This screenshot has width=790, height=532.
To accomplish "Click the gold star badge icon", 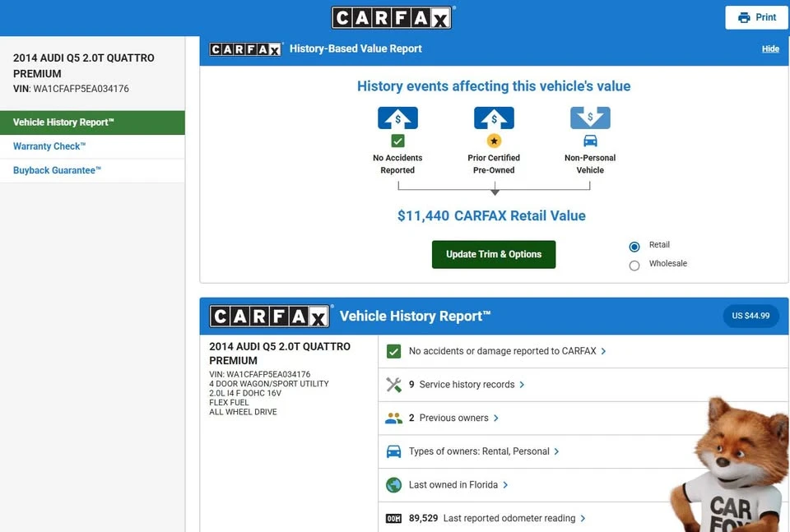I will click(494, 141).
